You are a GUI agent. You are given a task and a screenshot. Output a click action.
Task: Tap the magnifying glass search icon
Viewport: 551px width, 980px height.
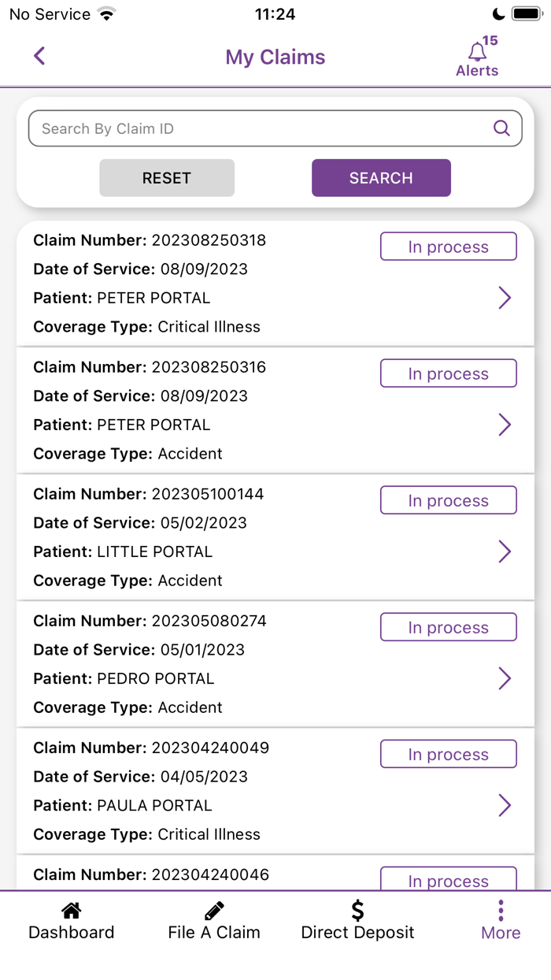click(501, 128)
